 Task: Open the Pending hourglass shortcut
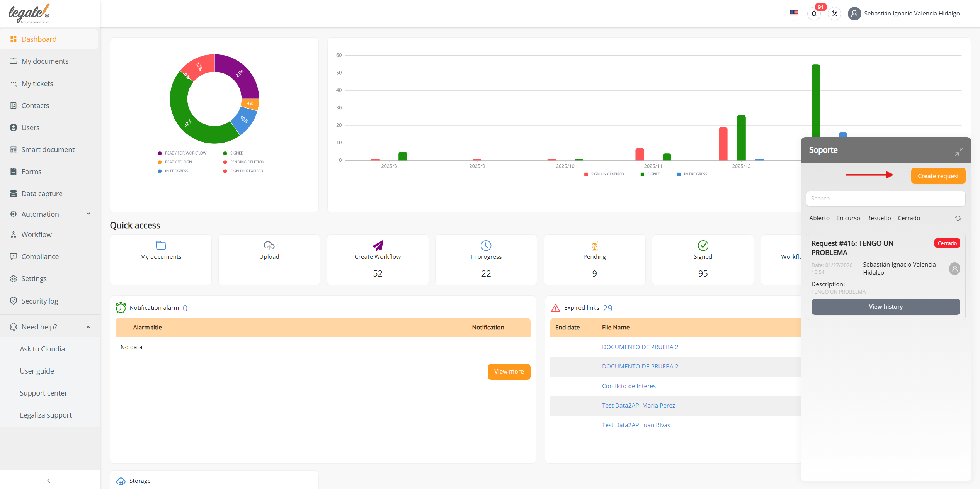594,245
